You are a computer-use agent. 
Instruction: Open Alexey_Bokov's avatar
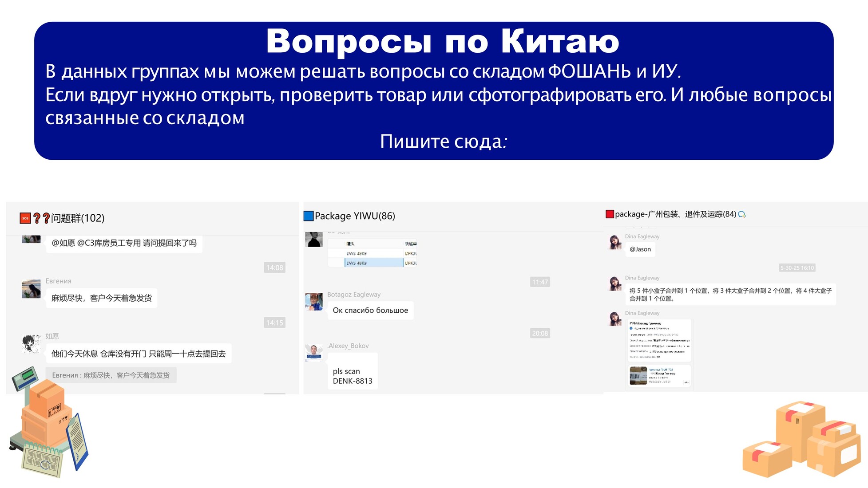(x=314, y=353)
